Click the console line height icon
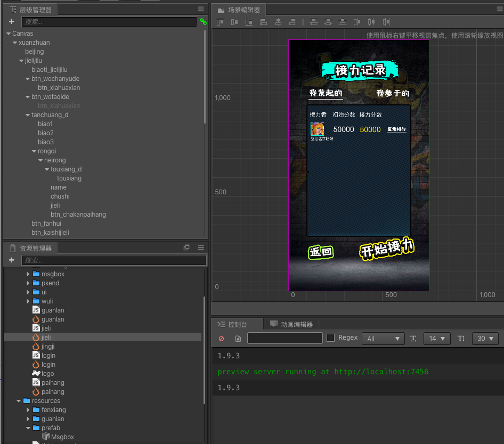Viewport: 504px width, 444px height. point(461,339)
